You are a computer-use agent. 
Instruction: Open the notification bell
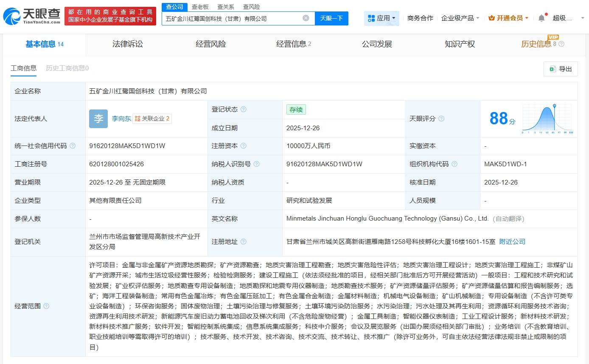[x=541, y=18]
